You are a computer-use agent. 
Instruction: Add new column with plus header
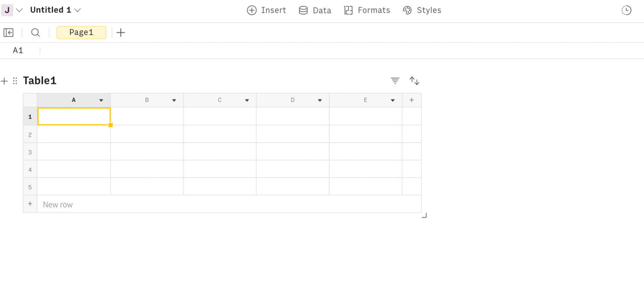click(x=412, y=100)
